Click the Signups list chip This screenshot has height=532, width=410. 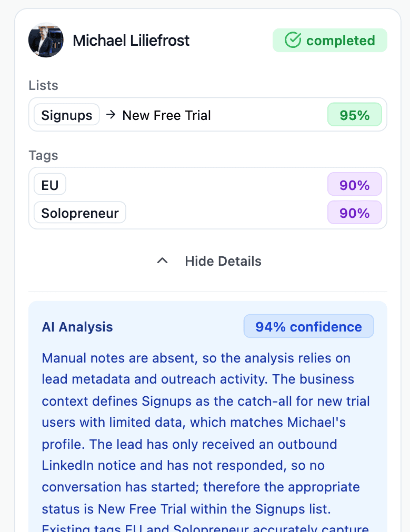click(x=66, y=115)
